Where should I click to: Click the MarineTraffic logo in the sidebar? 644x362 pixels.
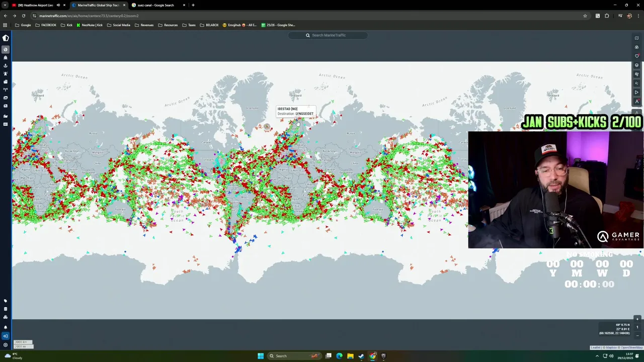click(x=6, y=38)
